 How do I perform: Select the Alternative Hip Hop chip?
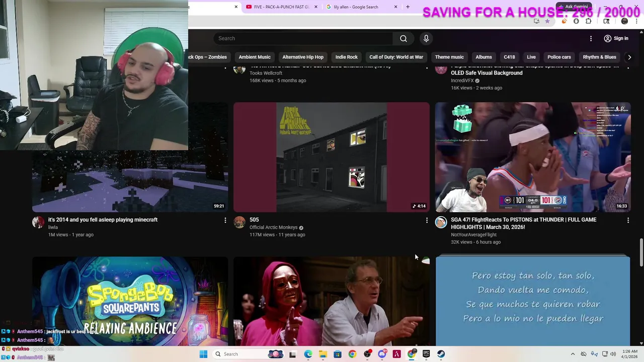[303, 57]
